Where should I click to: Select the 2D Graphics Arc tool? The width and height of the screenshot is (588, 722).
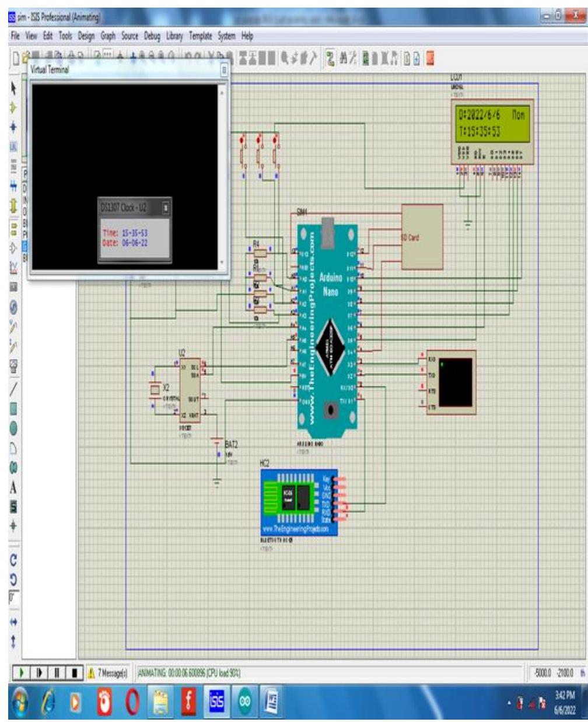pos(13,448)
